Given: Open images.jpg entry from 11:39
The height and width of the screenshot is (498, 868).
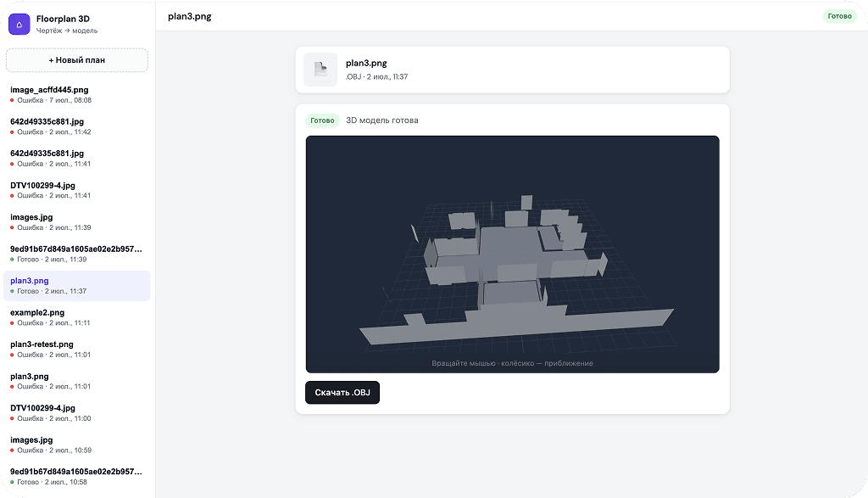Looking at the screenshot, I should click(77, 222).
